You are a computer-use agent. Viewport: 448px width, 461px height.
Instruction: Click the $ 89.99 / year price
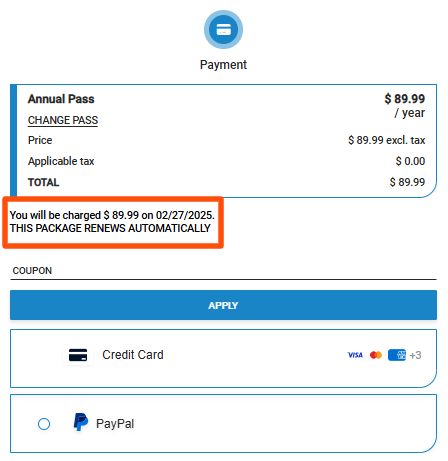(405, 106)
